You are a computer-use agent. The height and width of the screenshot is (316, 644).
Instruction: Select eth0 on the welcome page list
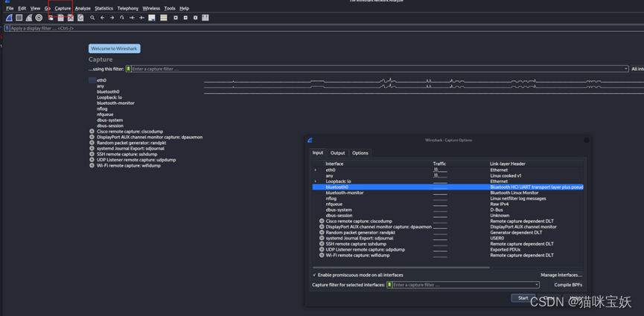tap(101, 80)
